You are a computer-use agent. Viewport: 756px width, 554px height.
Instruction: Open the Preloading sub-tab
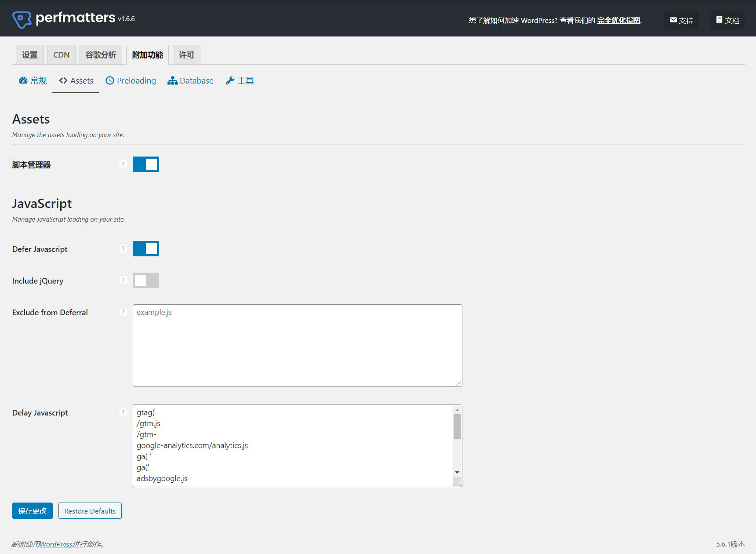(x=131, y=81)
